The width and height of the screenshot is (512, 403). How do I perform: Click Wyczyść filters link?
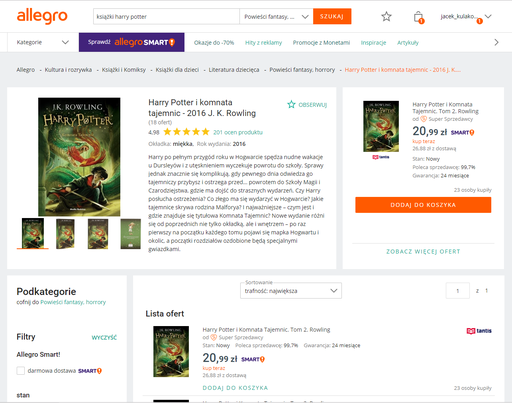(x=104, y=337)
